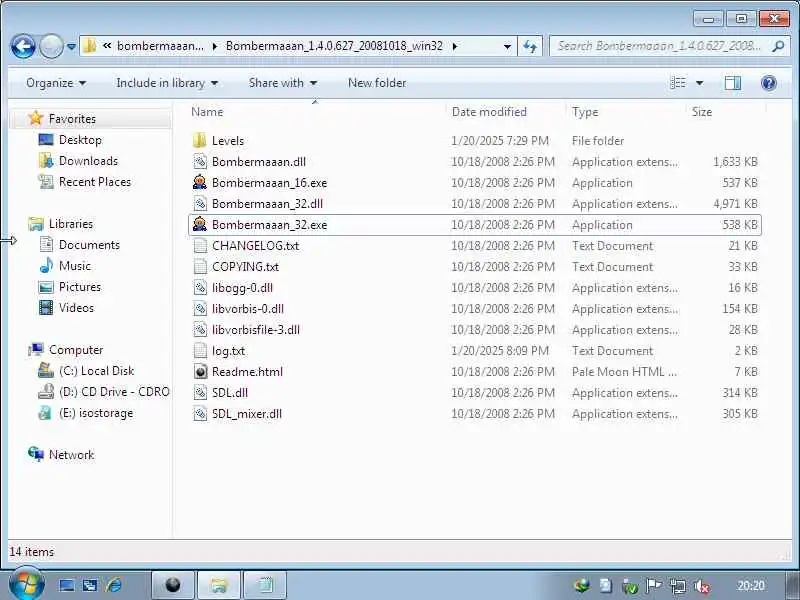This screenshot has height=600, width=800.
Task: Select Favorites in the navigation pane
Action: (x=72, y=118)
